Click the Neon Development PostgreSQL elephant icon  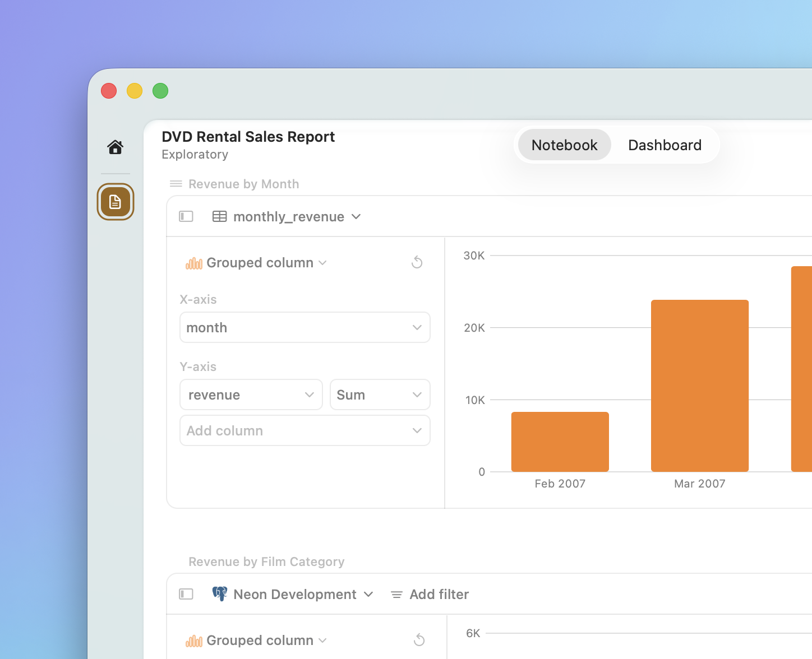[220, 594]
